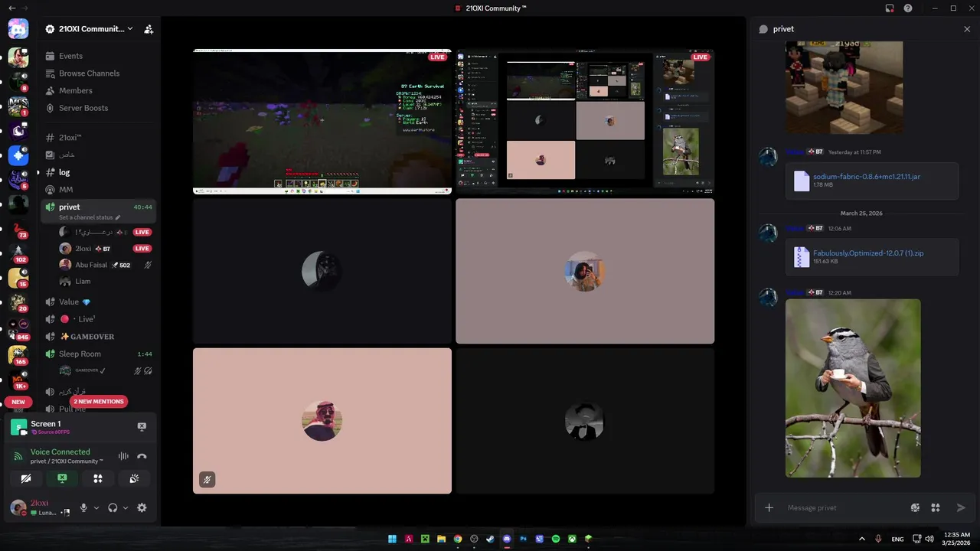Open Photoshop from the taskbar

tap(524, 539)
